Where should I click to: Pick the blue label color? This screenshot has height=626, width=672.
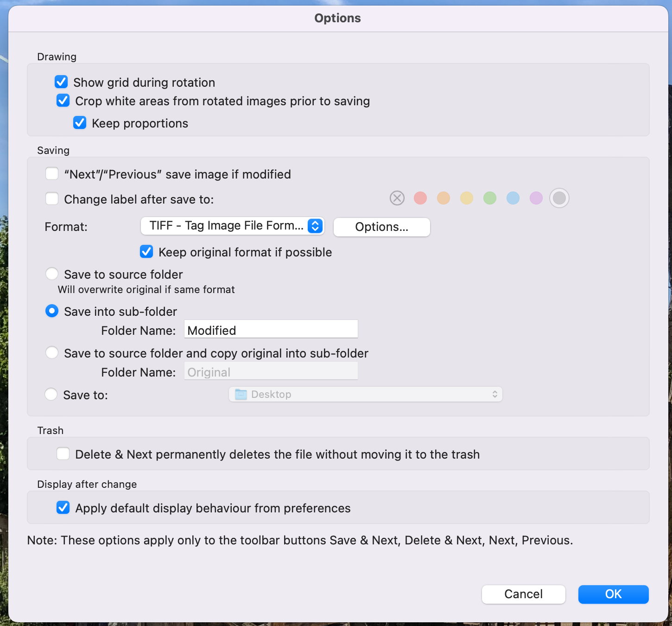[x=513, y=198]
